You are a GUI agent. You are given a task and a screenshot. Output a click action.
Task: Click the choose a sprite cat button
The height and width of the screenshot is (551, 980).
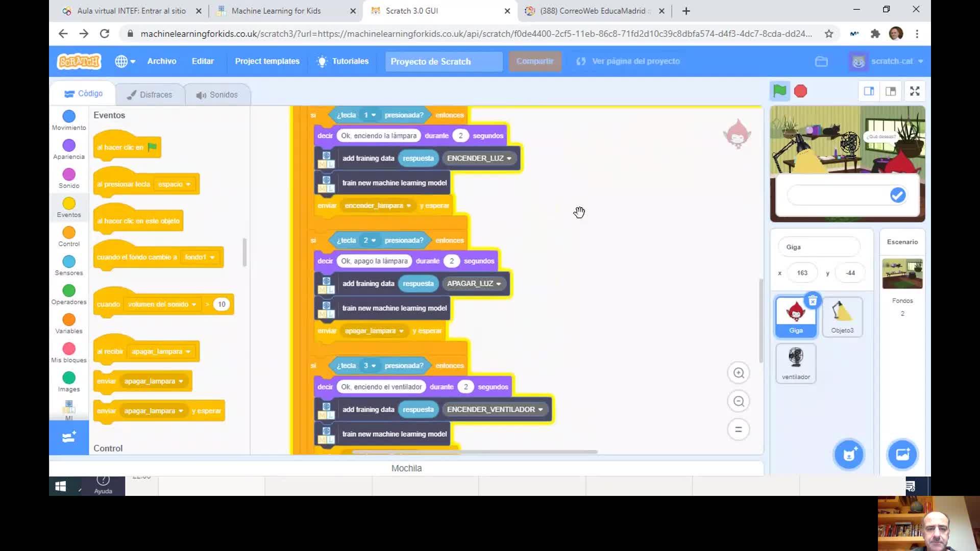[x=849, y=455]
